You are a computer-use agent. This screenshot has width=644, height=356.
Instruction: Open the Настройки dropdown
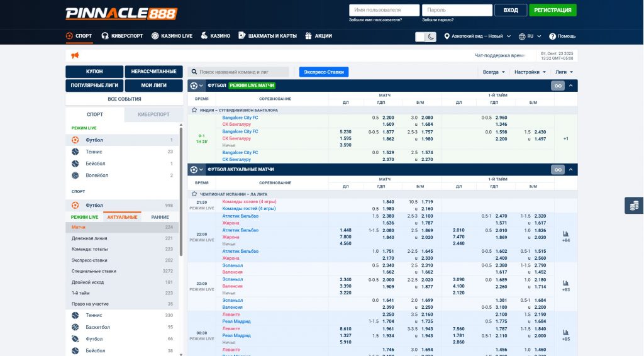click(530, 72)
